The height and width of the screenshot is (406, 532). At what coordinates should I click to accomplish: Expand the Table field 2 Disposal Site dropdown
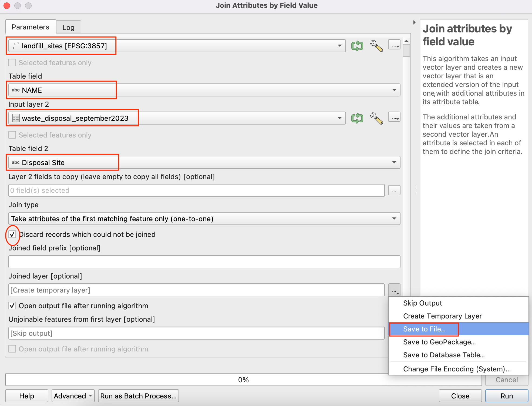(x=394, y=162)
